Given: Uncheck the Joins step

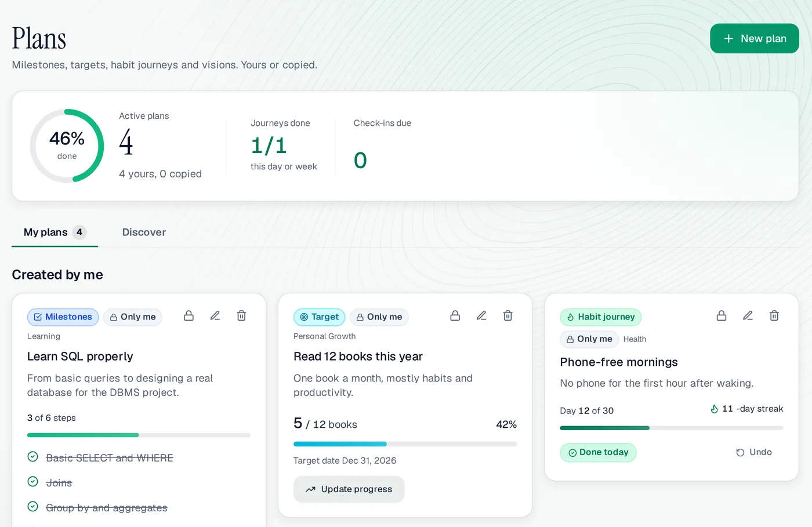Looking at the screenshot, I should (33, 482).
